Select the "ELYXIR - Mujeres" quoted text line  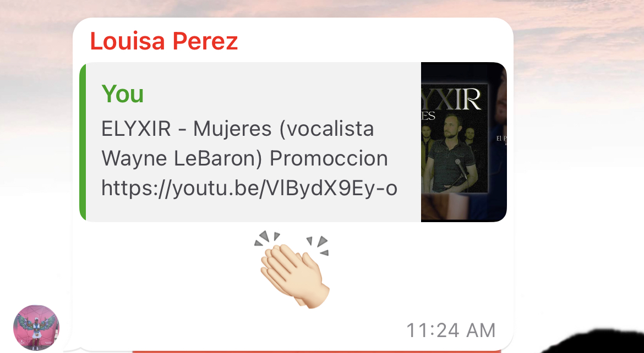(237, 129)
